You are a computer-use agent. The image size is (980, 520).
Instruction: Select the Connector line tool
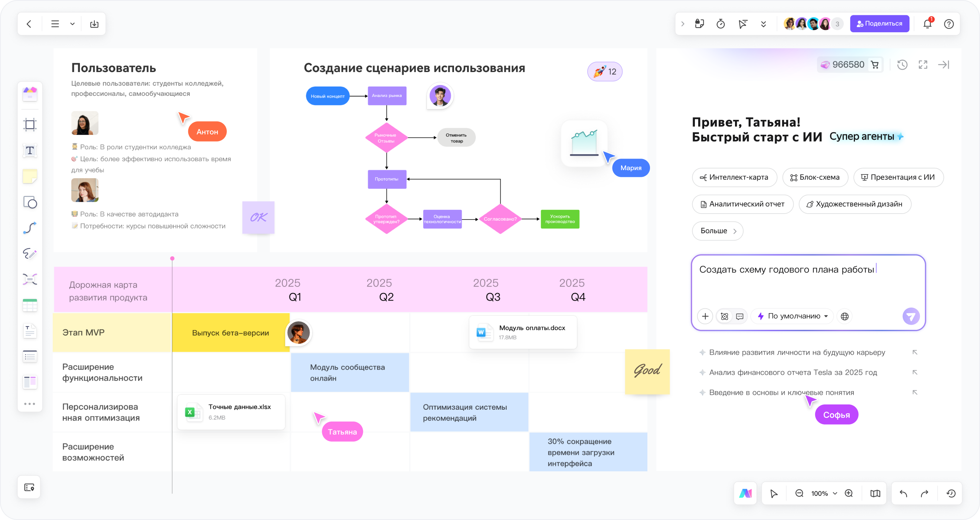30,228
